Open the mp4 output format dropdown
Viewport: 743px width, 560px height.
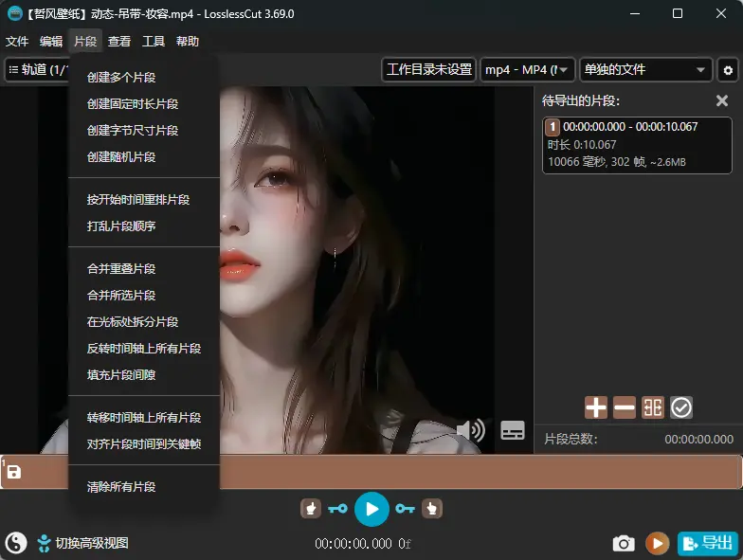[x=527, y=70]
